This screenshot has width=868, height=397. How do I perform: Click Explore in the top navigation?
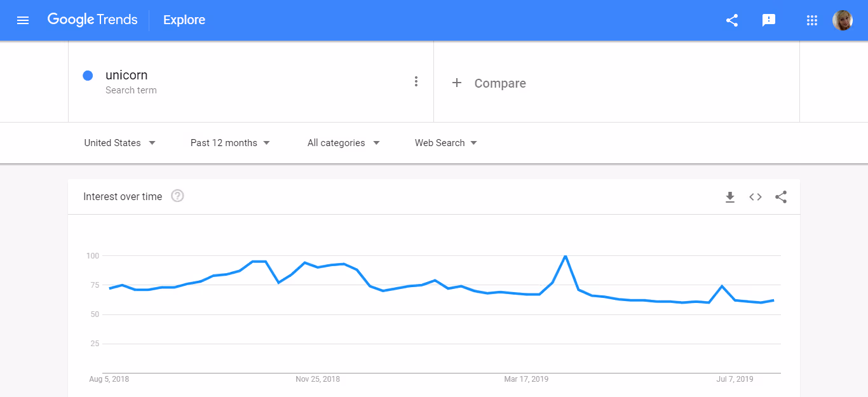pos(184,20)
